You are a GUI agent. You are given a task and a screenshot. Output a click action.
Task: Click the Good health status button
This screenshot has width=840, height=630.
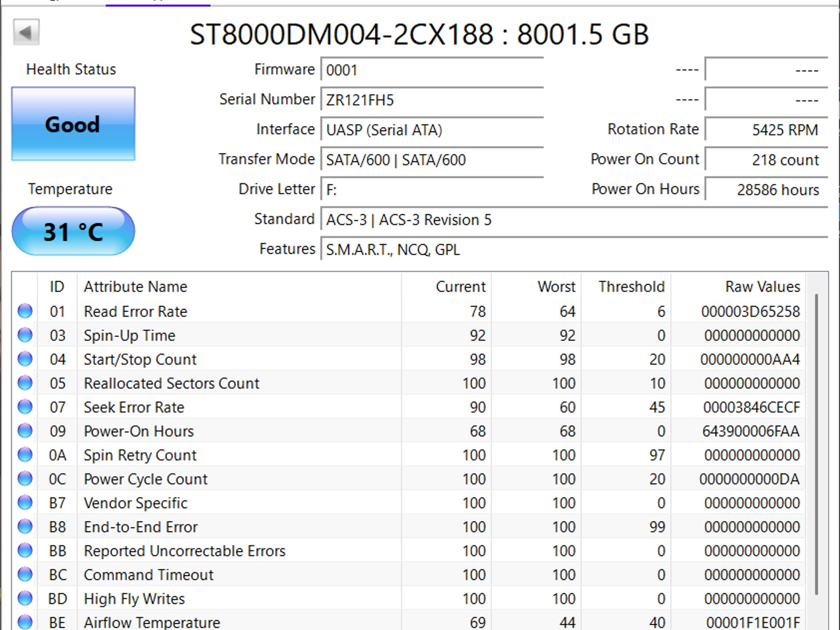click(73, 124)
